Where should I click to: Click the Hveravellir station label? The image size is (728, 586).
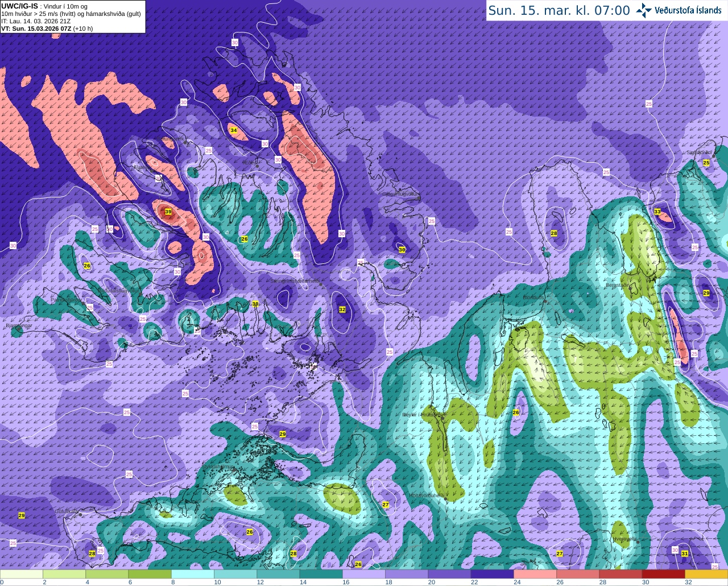[624, 538]
